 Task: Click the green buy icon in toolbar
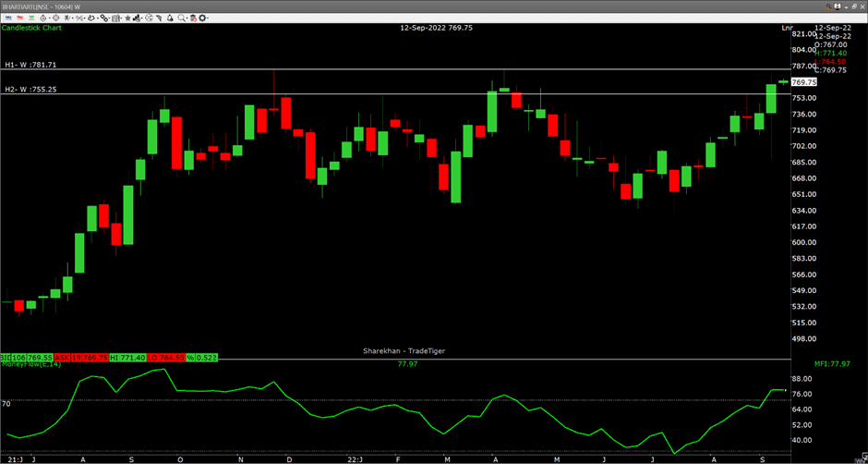pyautogui.click(x=31, y=18)
